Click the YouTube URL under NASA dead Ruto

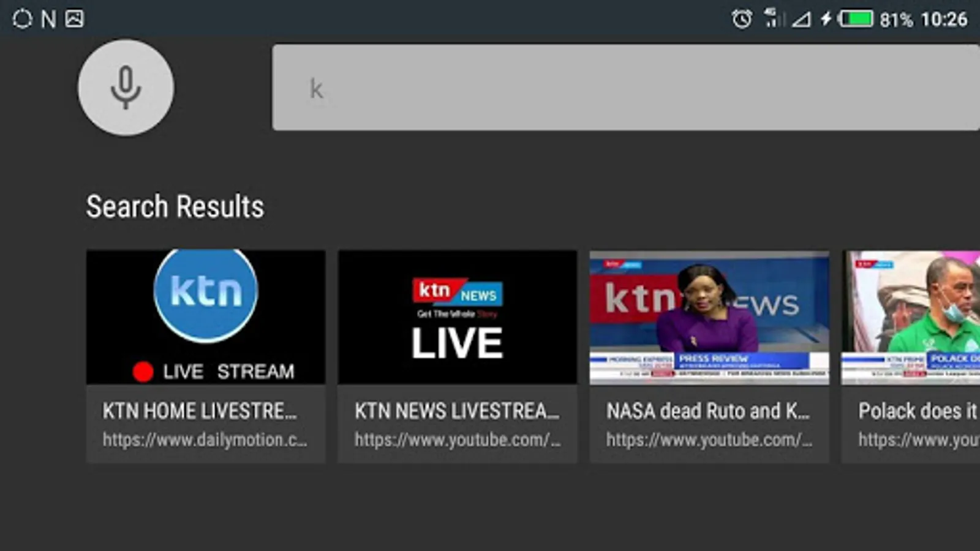709,440
